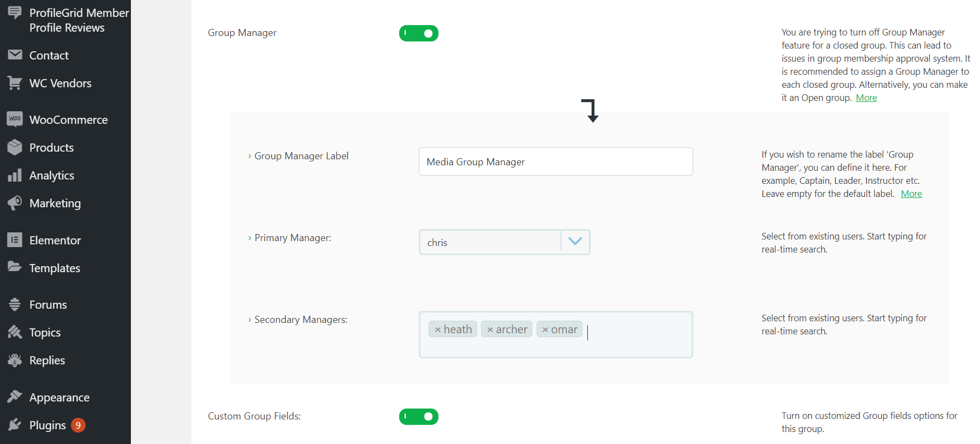Click the heath manager tag
The width and height of the screenshot is (980, 444).
(x=453, y=329)
